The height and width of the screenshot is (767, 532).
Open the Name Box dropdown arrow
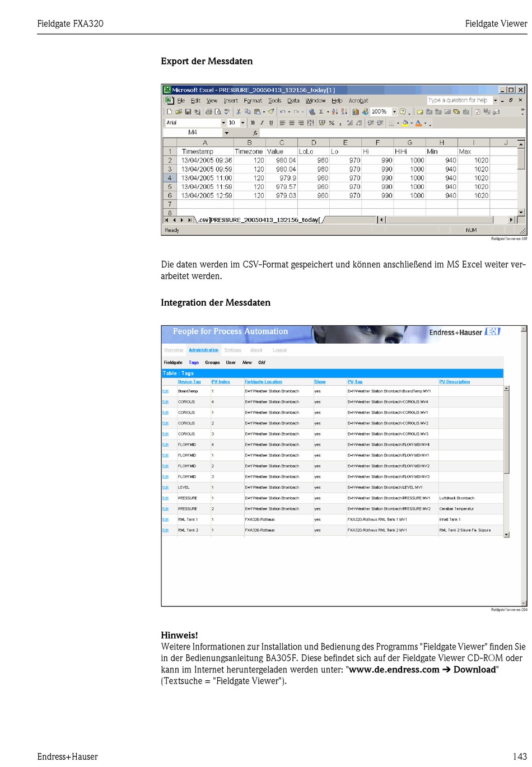(x=226, y=133)
